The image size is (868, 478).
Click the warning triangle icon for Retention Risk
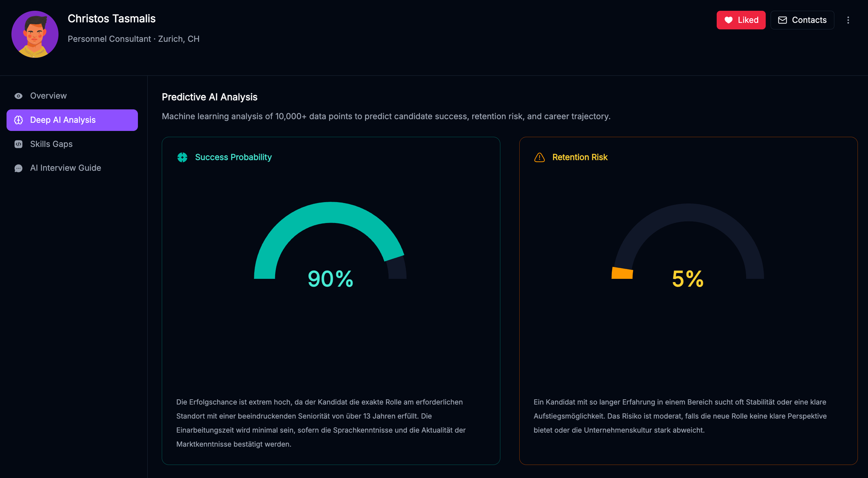540,157
